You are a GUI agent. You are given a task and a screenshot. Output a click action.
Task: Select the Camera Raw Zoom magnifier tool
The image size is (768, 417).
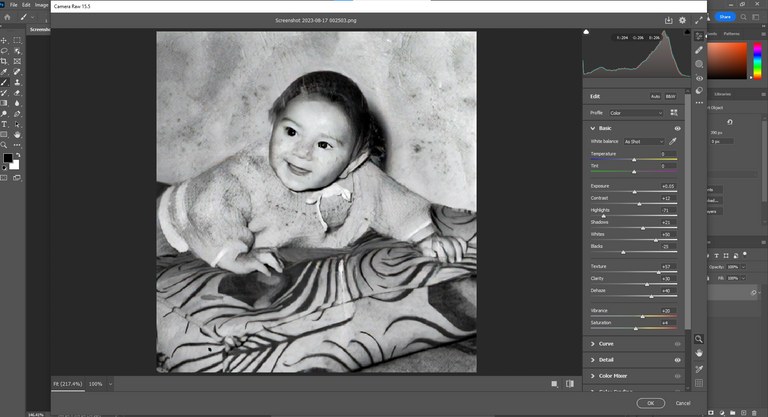click(x=699, y=339)
